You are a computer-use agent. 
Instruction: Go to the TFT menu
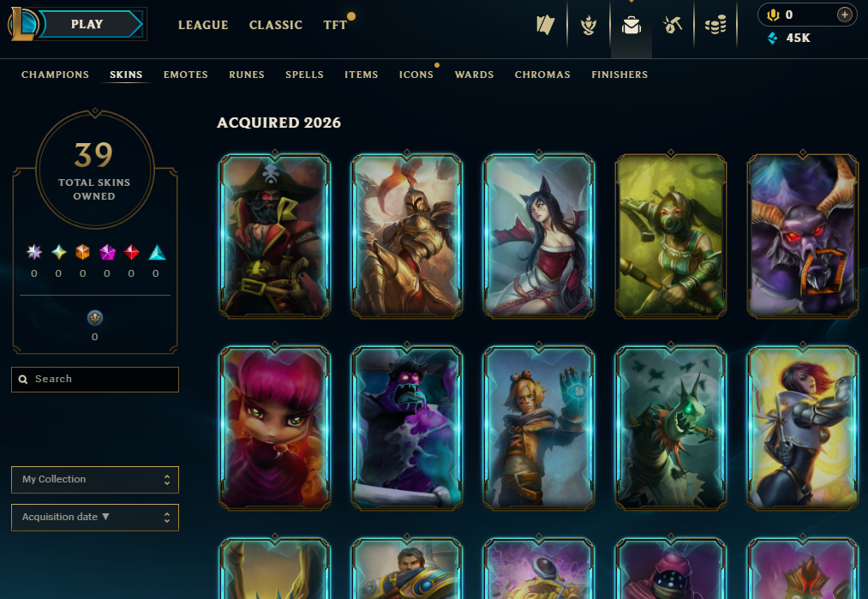click(x=335, y=25)
